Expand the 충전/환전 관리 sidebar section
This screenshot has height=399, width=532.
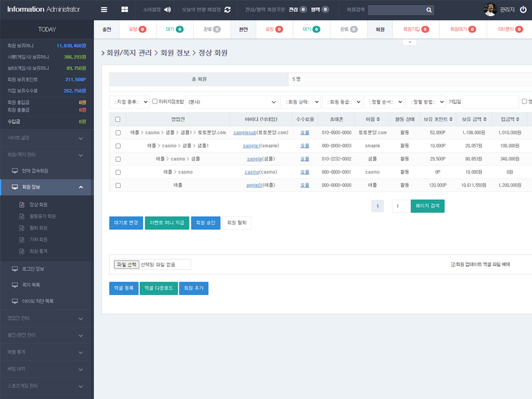pos(47,336)
